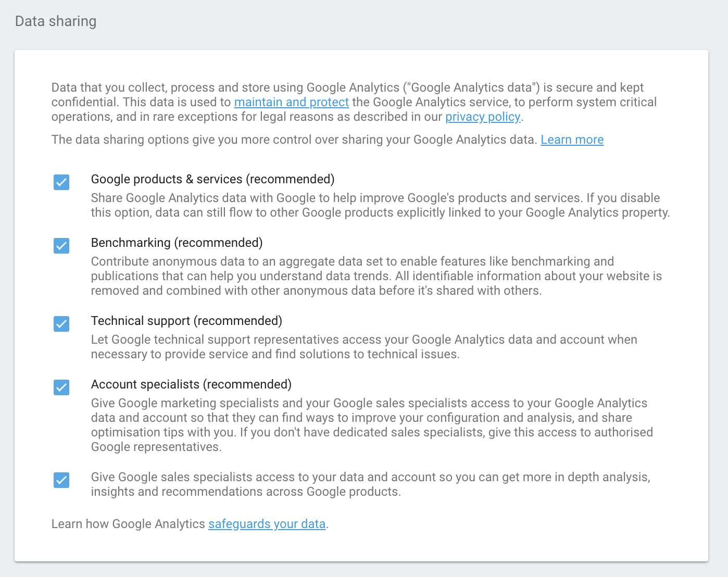Click the Benchmarking (recommended) label
Screen dimensions: 728x577
point(177,243)
